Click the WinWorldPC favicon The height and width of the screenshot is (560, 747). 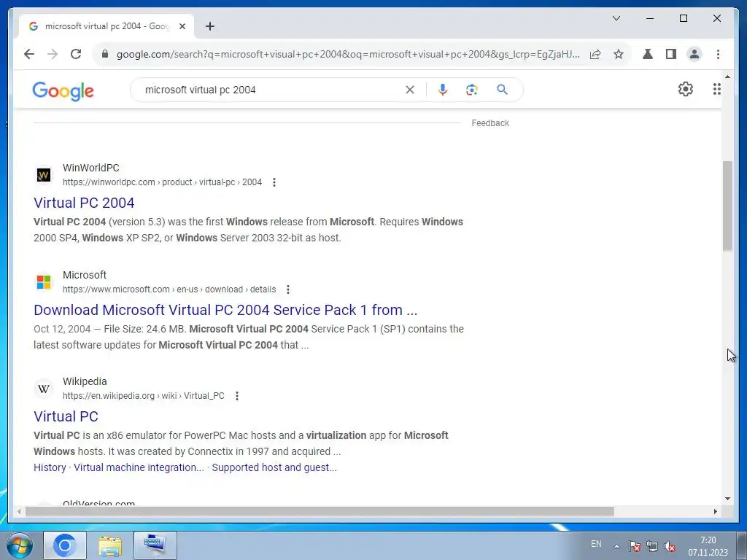click(x=43, y=175)
